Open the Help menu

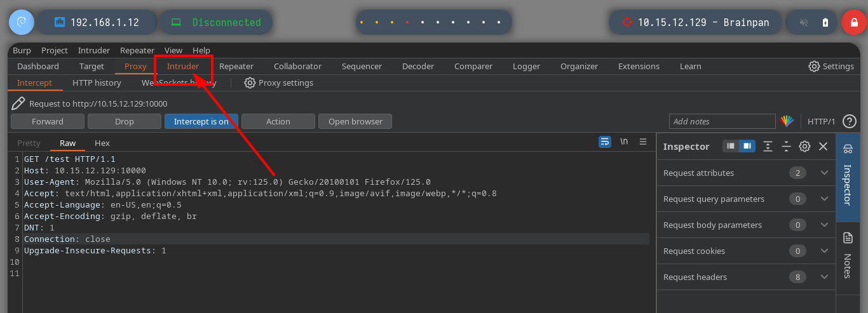(201, 50)
